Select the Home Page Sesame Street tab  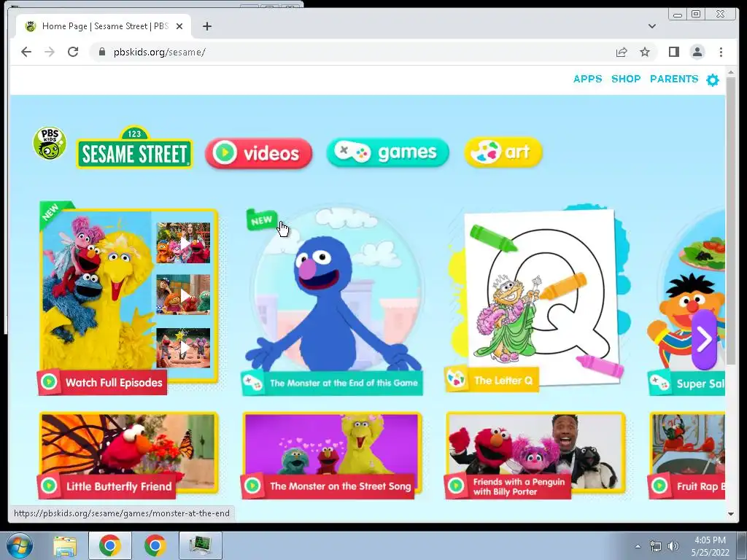(104, 26)
